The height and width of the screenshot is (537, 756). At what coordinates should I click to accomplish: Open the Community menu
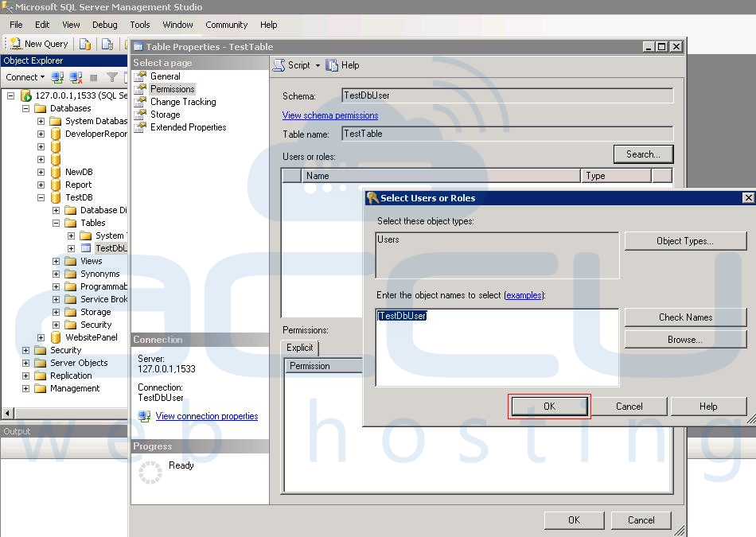click(226, 25)
